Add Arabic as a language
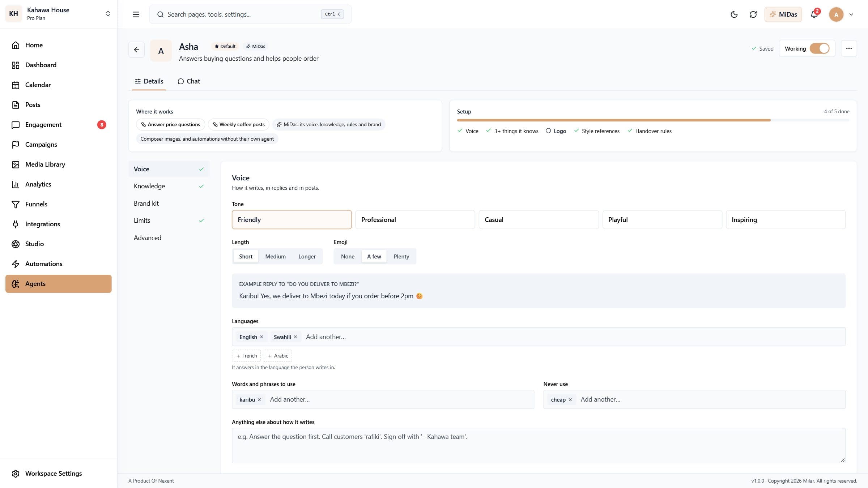 278,356
